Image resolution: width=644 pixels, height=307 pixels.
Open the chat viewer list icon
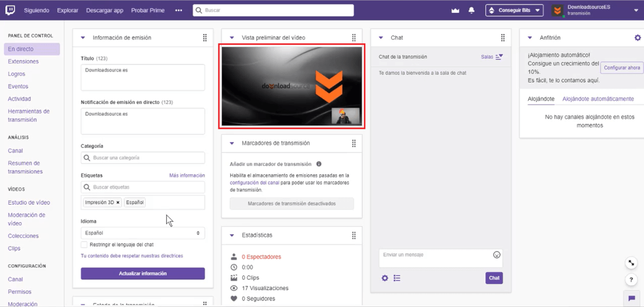click(x=397, y=278)
